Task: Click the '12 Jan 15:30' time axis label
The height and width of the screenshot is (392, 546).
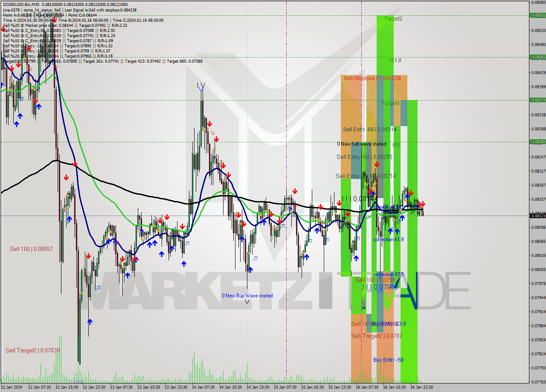Action: pos(67,387)
